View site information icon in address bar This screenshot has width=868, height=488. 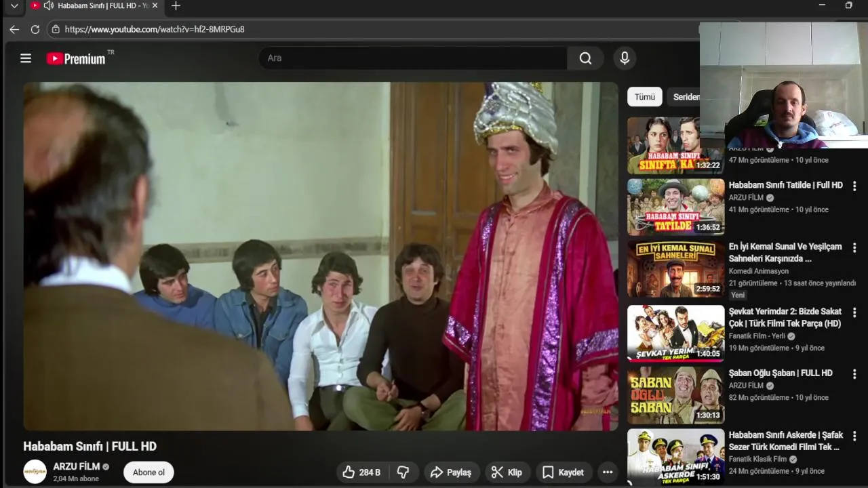[x=56, y=29]
